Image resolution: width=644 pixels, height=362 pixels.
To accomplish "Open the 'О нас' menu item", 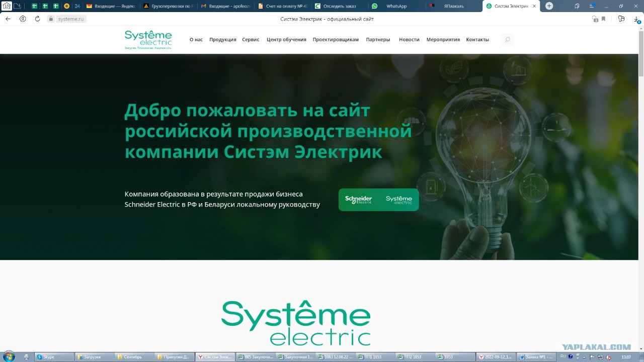I will pyautogui.click(x=196, y=40).
